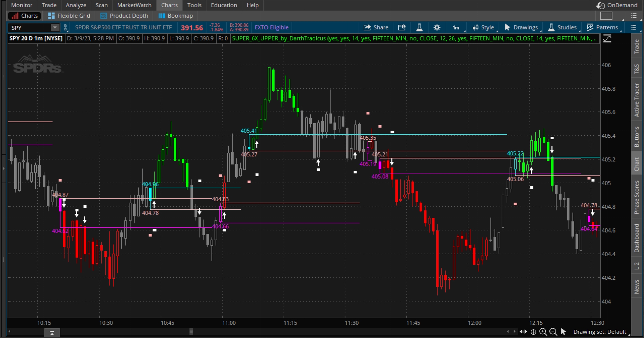Image resolution: width=644 pixels, height=338 pixels.
Task: Click the horizontal time-axis scrollbar handle
Action: click(191, 331)
